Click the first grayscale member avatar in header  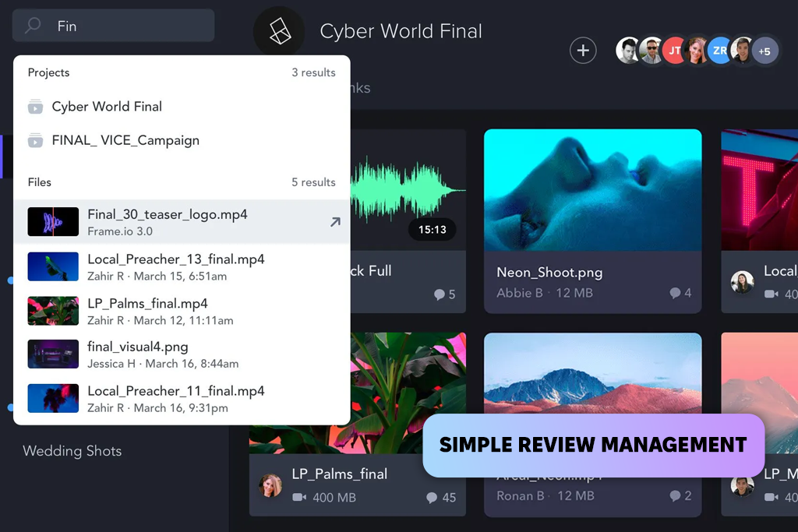click(629, 51)
